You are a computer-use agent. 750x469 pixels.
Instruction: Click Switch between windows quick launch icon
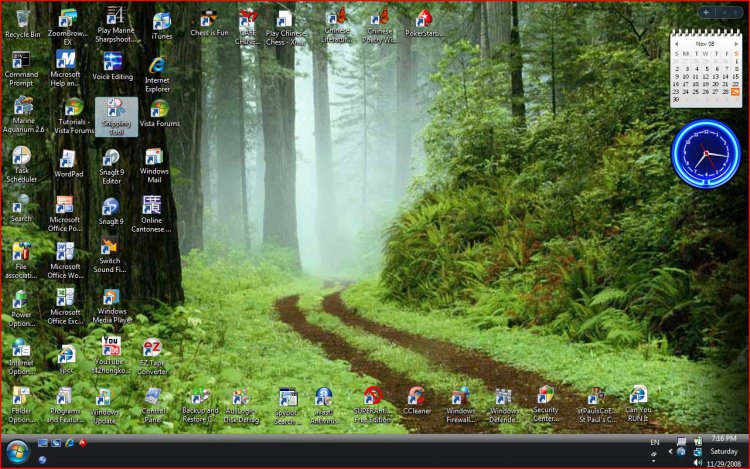pos(56,443)
